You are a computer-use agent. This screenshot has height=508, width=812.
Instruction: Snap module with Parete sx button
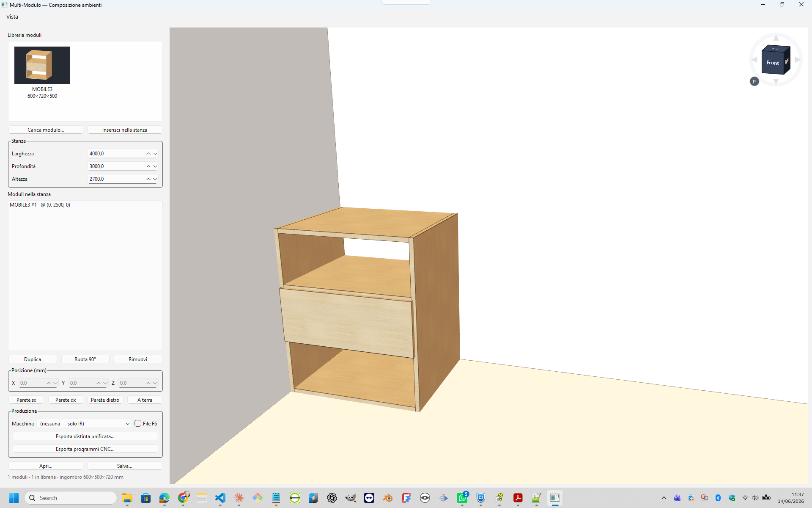[x=26, y=400]
